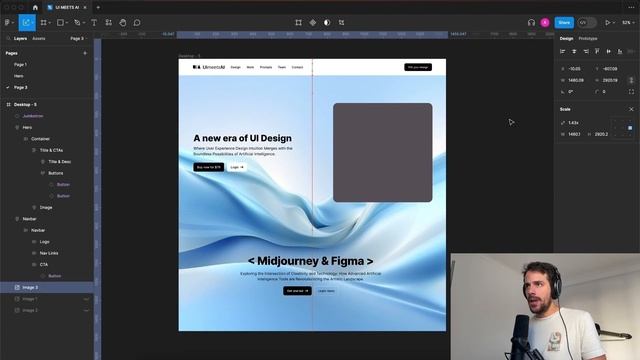Go to the Home tab icon
This screenshot has height=360, width=640.
[x=35, y=7]
